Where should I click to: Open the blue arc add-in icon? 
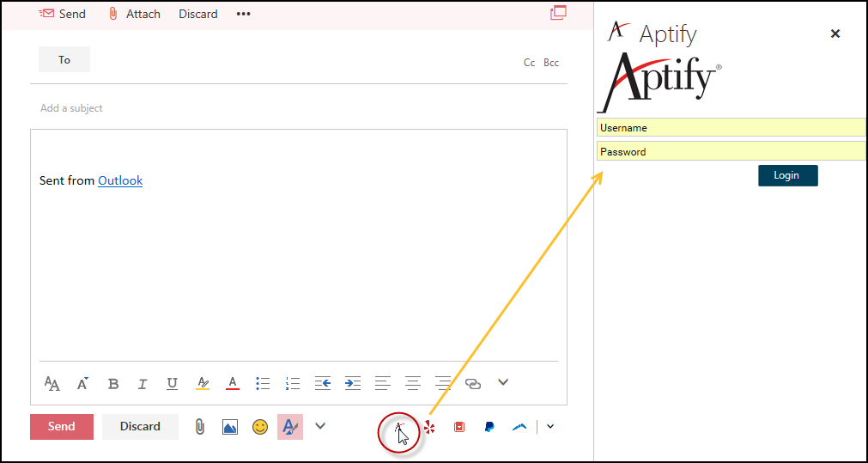tap(519, 427)
